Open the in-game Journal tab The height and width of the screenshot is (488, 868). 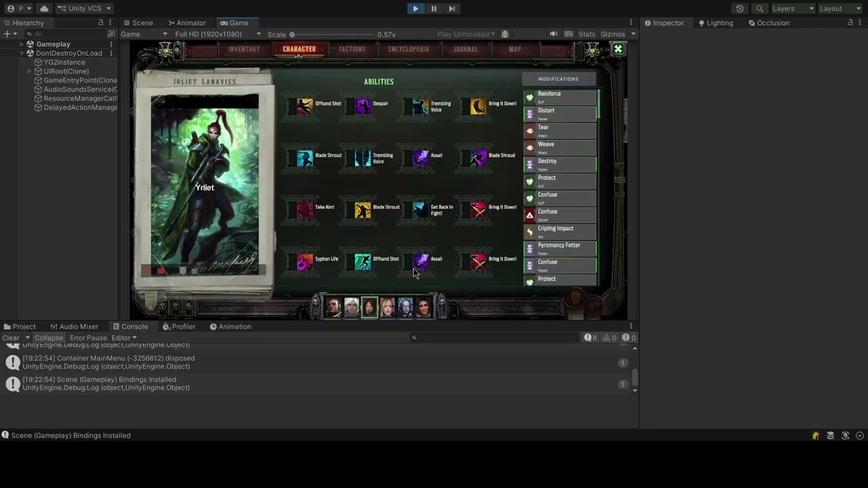coord(465,49)
